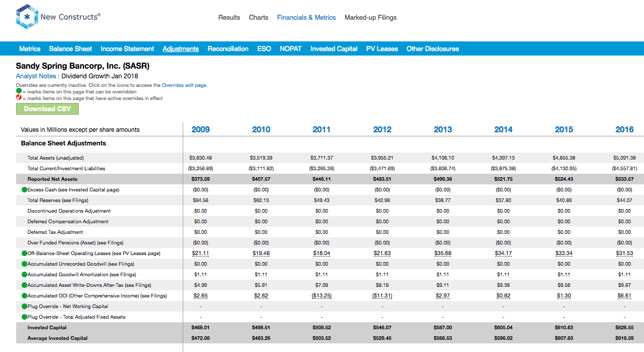
Task: Select the Adjustments tab
Action: click(x=181, y=49)
